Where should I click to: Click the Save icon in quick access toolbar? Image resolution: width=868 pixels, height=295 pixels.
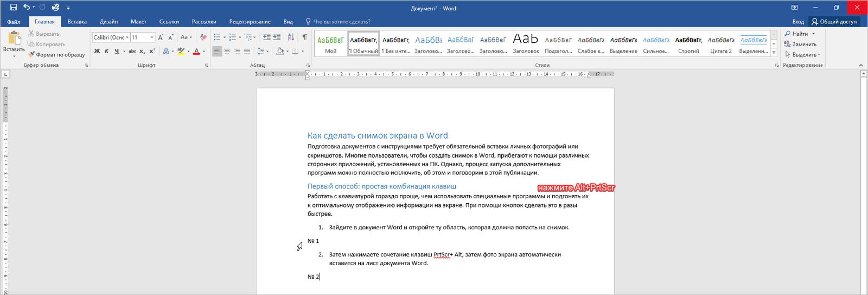(x=14, y=7)
